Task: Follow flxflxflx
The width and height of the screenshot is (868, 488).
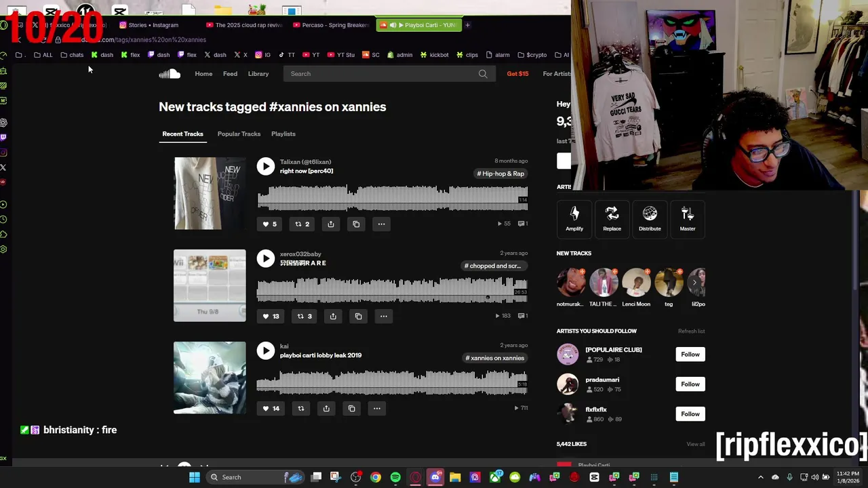Action: click(690, 414)
